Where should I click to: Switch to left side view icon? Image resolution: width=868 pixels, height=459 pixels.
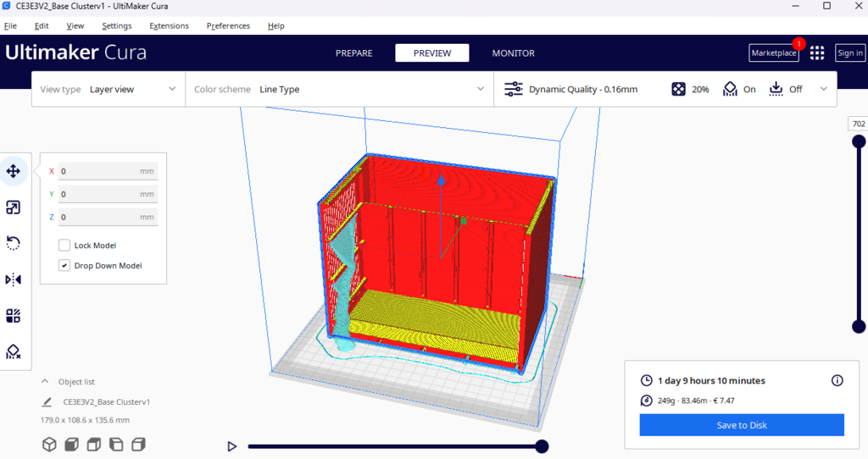point(116,444)
